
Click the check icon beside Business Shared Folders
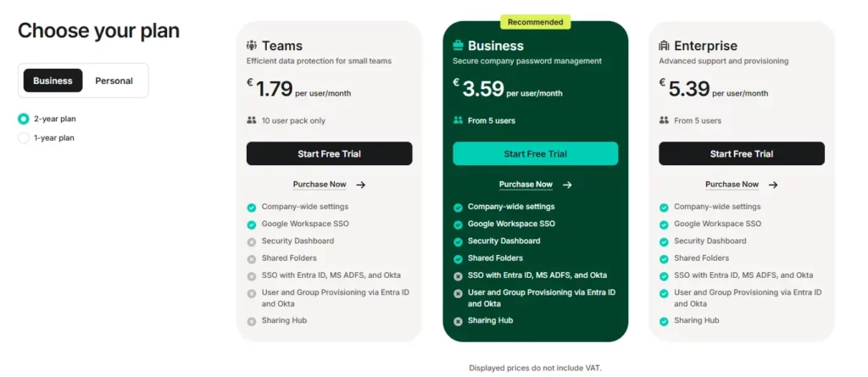coord(459,259)
